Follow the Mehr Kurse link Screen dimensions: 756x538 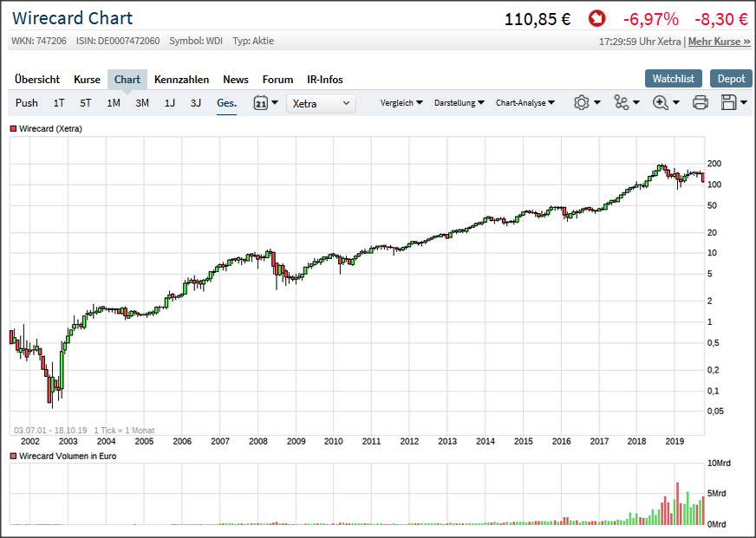click(720, 42)
